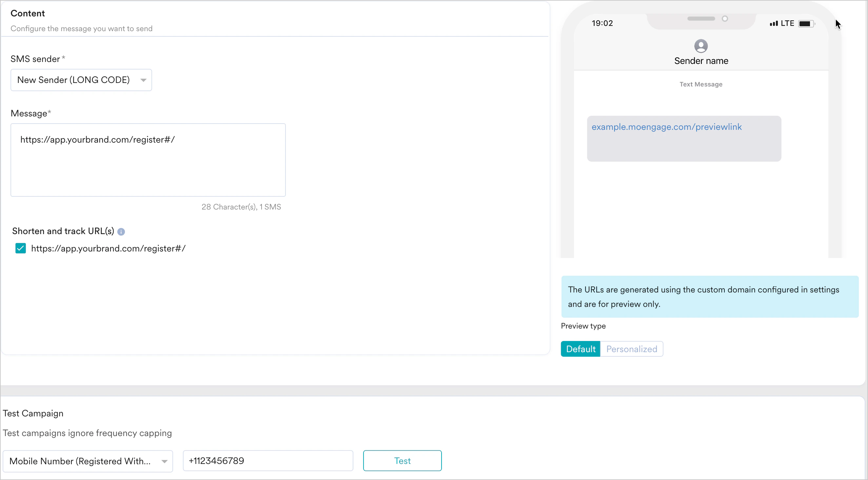Click the Test button
The image size is (868, 480).
(x=402, y=460)
